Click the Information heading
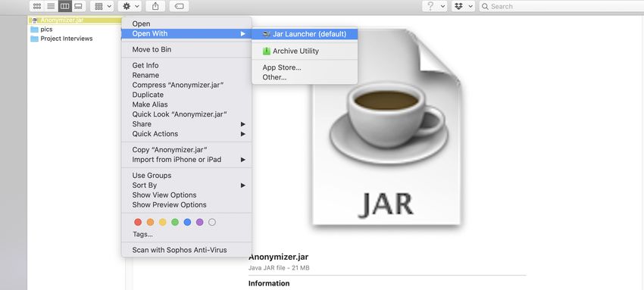The image size is (644, 290). pyautogui.click(x=269, y=283)
